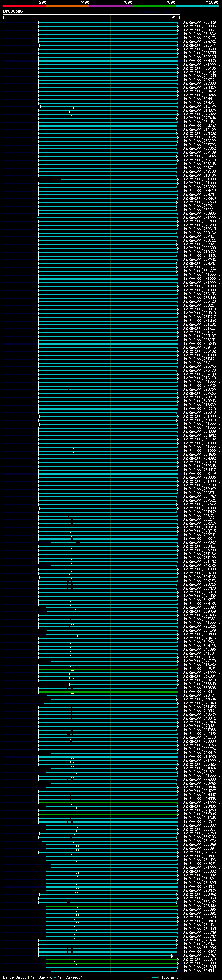Image resolution: width=222 pixels, height=980 pixels.
Task: Click the UniRef100_B6Q757 hit name
Action: click(x=199, y=125)
